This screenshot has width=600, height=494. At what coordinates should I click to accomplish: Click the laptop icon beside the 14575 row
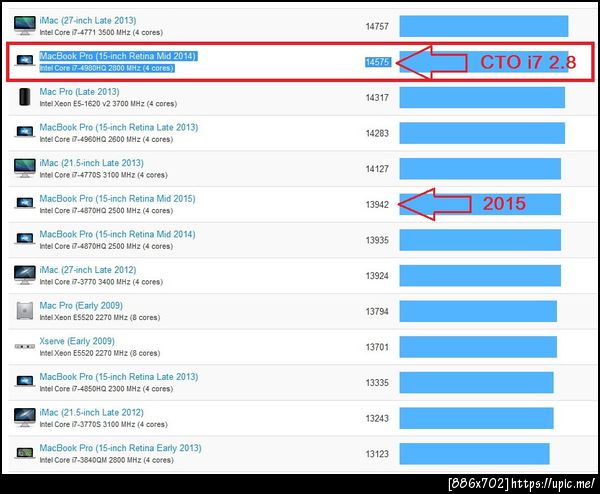click(x=24, y=60)
